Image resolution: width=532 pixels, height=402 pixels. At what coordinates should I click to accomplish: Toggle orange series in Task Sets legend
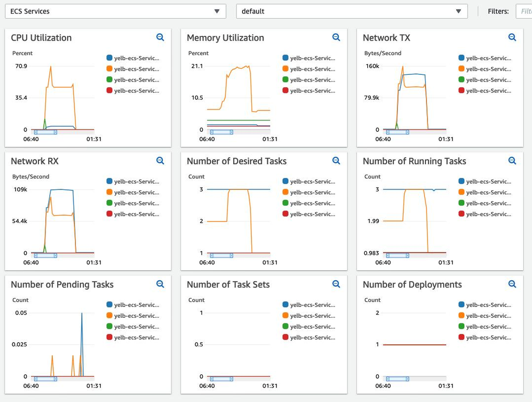coord(309,316)
